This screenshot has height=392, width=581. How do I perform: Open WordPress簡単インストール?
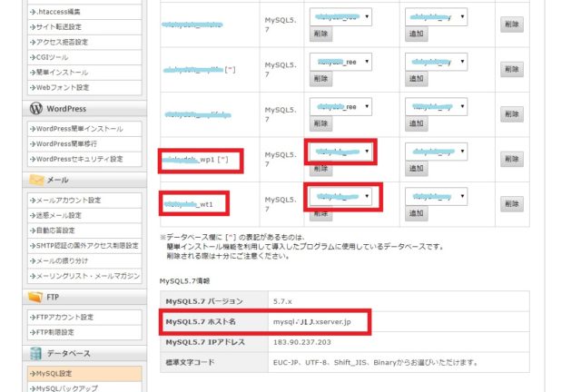[84, 129]
